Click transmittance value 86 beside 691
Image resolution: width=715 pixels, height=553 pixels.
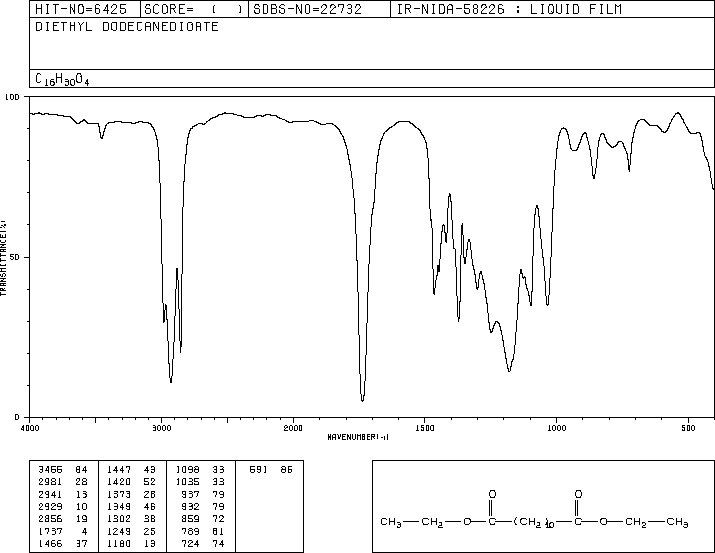[286, 470]
